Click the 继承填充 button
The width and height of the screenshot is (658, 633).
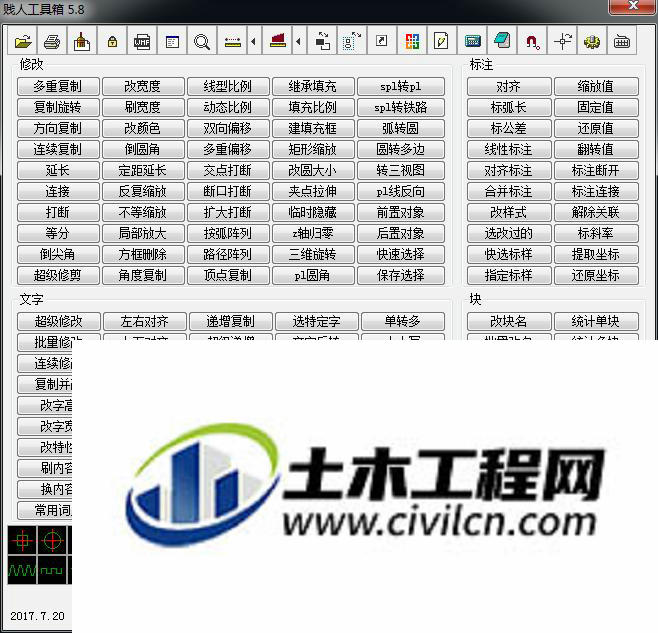pos(313,86)
